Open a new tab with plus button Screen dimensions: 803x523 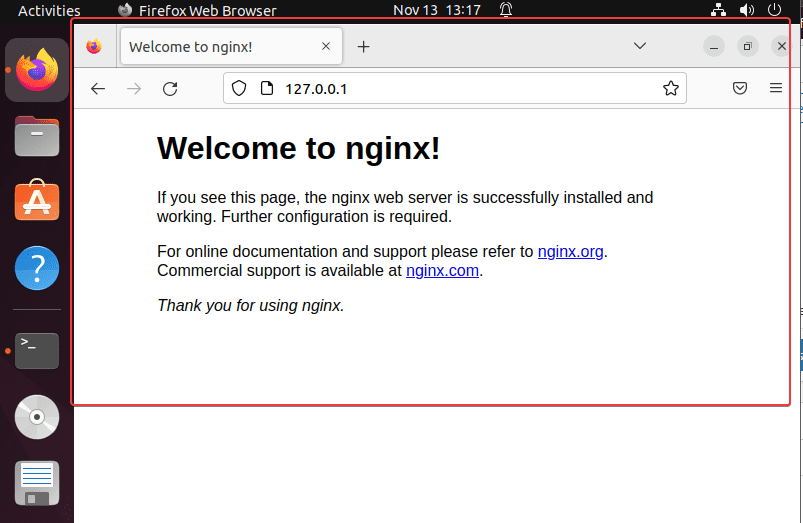click(x=364, y=47)
